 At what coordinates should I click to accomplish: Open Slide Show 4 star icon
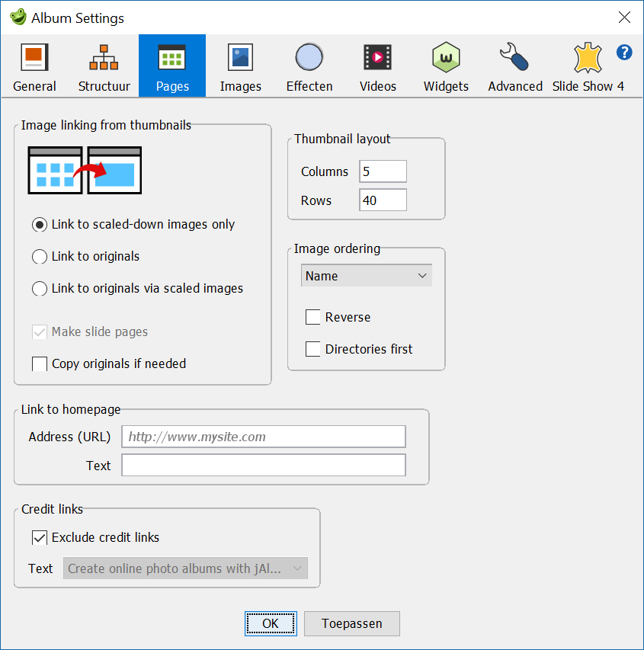coord(586,56)
